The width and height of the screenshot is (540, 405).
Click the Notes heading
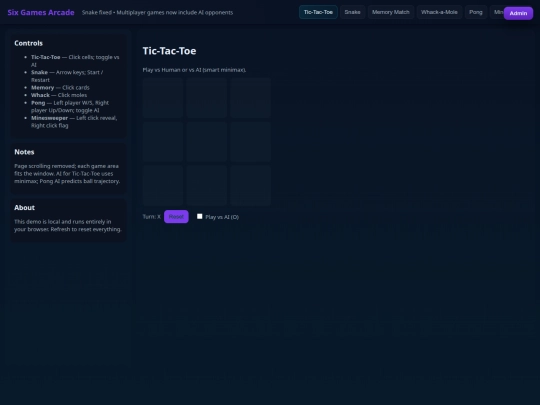click(x=24, y=152)
